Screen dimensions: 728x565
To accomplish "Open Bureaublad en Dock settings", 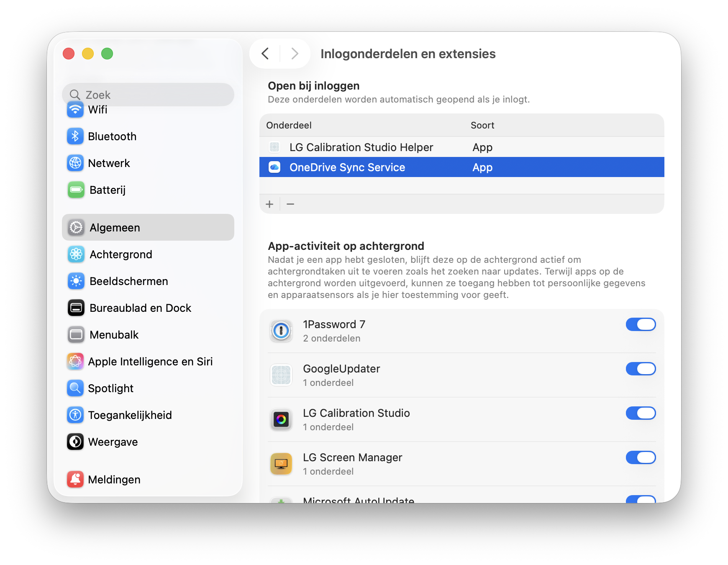I will [x=140, y=308].
